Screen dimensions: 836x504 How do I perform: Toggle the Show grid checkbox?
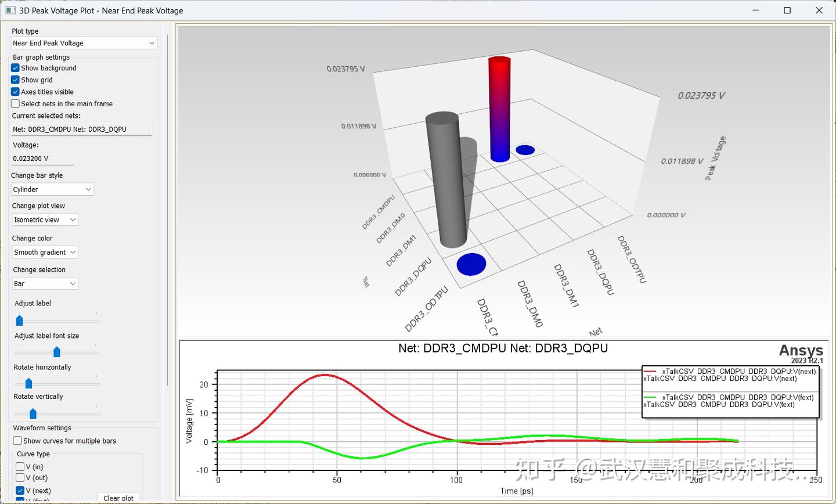16,80
